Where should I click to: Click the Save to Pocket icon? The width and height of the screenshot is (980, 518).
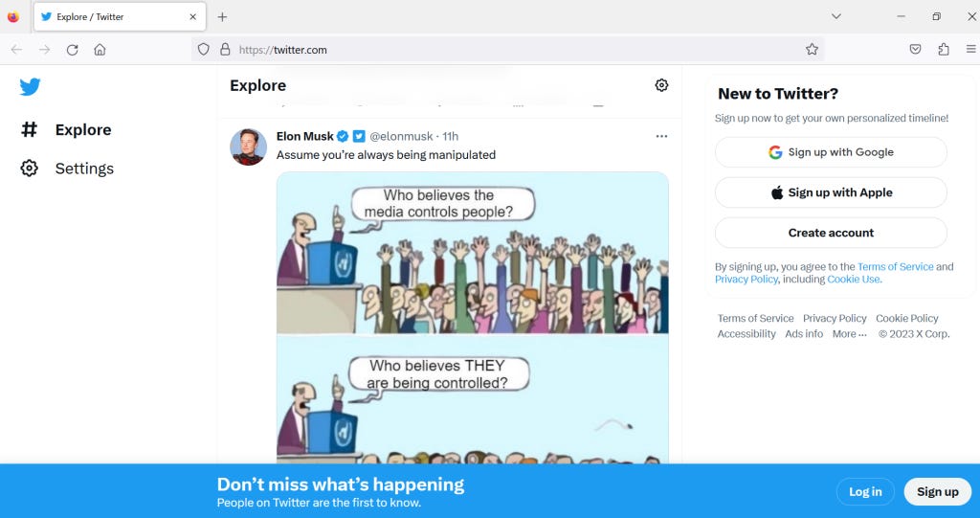[915, 50]
